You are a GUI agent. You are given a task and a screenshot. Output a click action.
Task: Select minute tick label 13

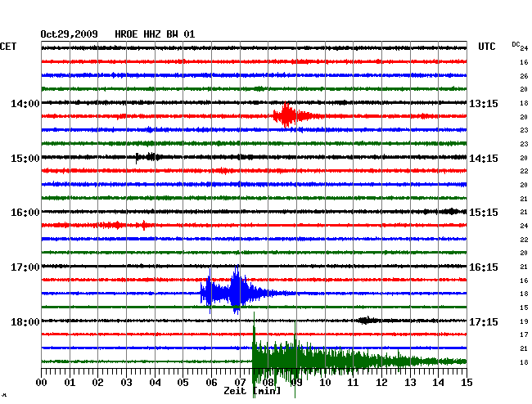coord(410,383)
